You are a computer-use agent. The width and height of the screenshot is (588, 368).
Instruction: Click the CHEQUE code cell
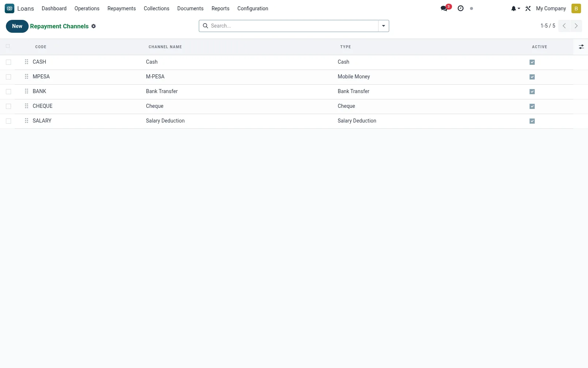[43, 106]
